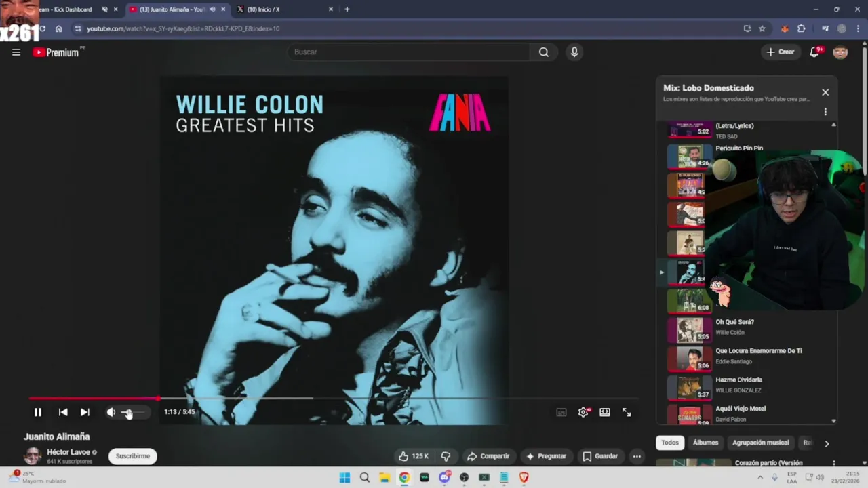Screen dimensions: 868x488
Task: Expand filter chips with right chevron
Action: tap(827, 443)
